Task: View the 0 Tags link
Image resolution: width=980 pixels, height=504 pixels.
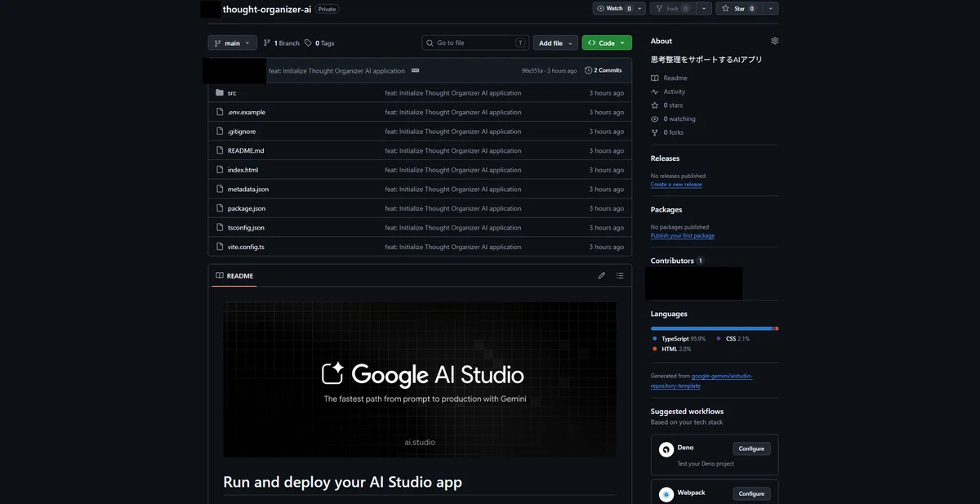Action: (319, 43)
